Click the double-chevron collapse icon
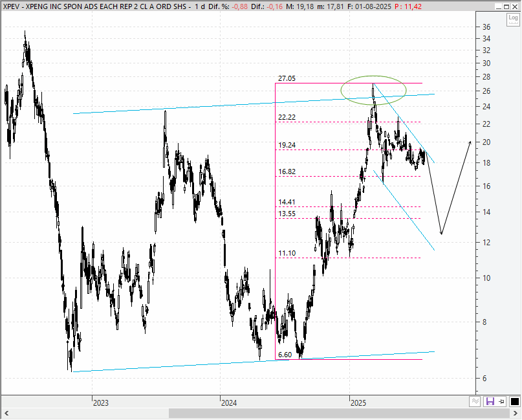Image resolution: width=522 pixels, height=420 pixels. (x=475, y=401)
